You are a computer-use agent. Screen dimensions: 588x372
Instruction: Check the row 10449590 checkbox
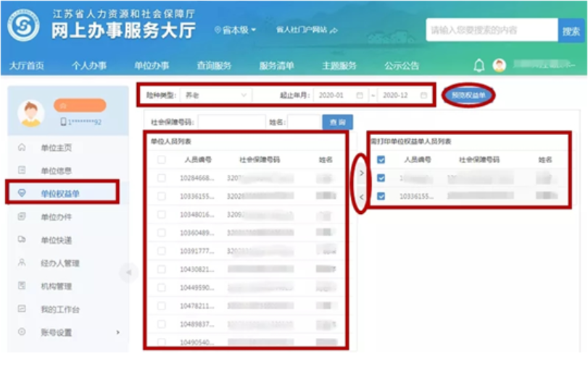(x=161, y=288)
